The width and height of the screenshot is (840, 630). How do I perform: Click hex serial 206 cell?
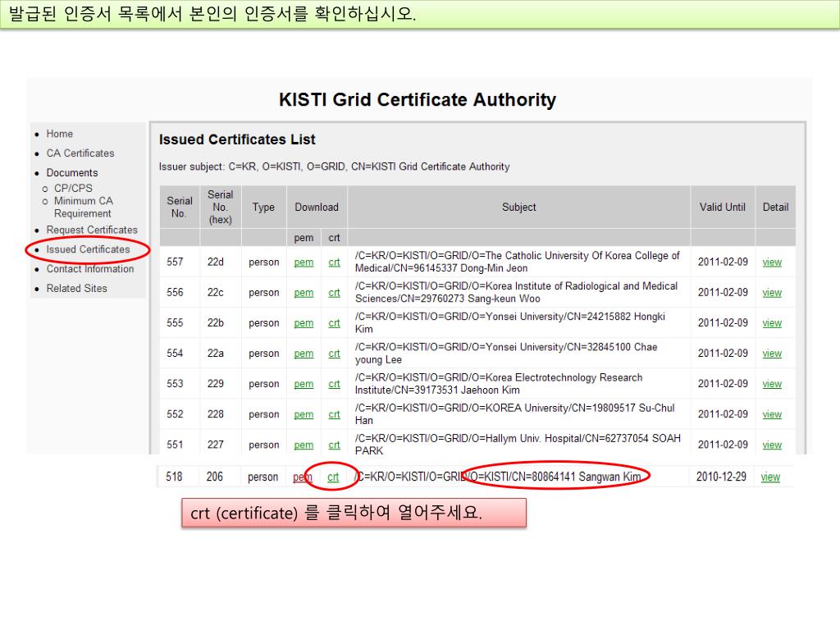[214, 477]
